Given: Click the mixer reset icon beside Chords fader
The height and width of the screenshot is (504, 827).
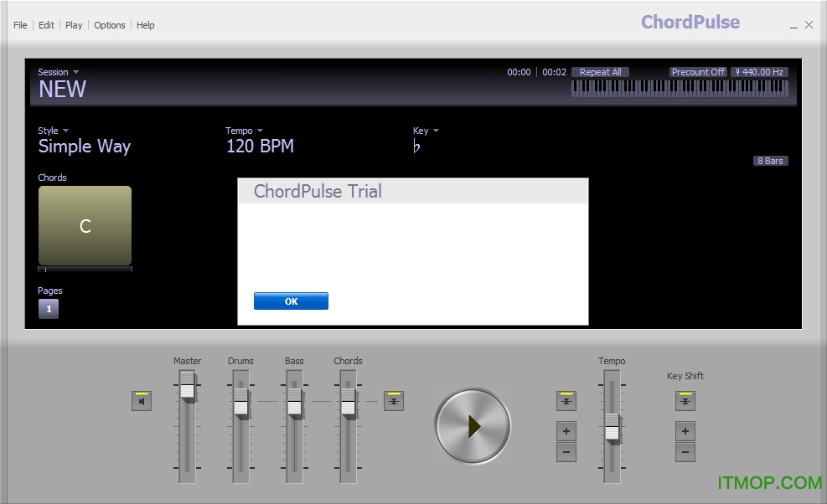Looking at the screenshot, I should click(394, 402).
